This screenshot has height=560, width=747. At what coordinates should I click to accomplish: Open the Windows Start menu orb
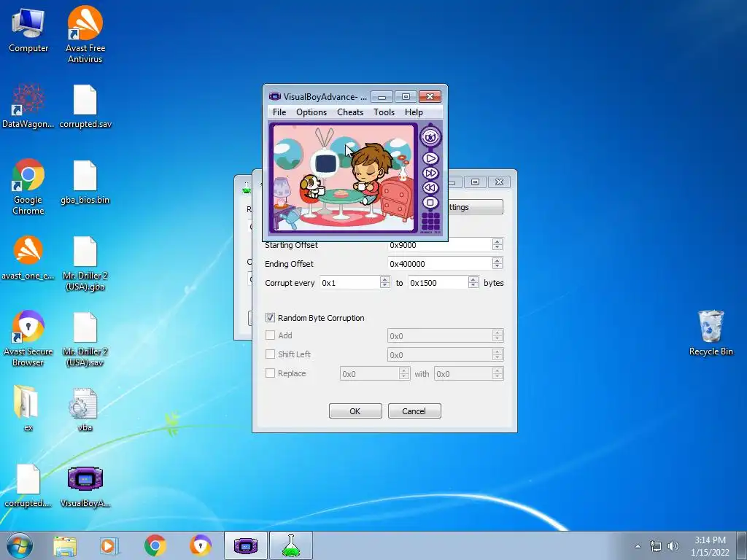(20, 545)
